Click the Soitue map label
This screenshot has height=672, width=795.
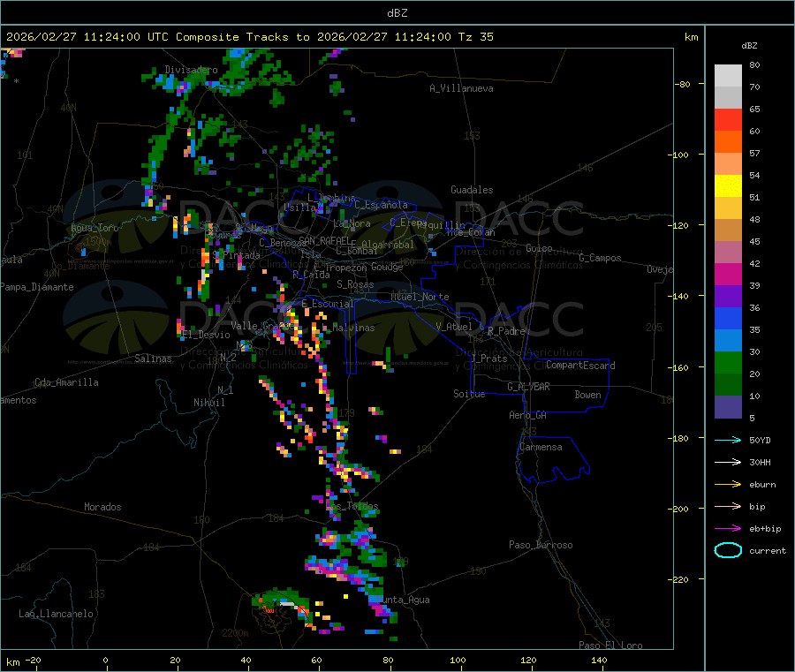[x=469, y=394]
